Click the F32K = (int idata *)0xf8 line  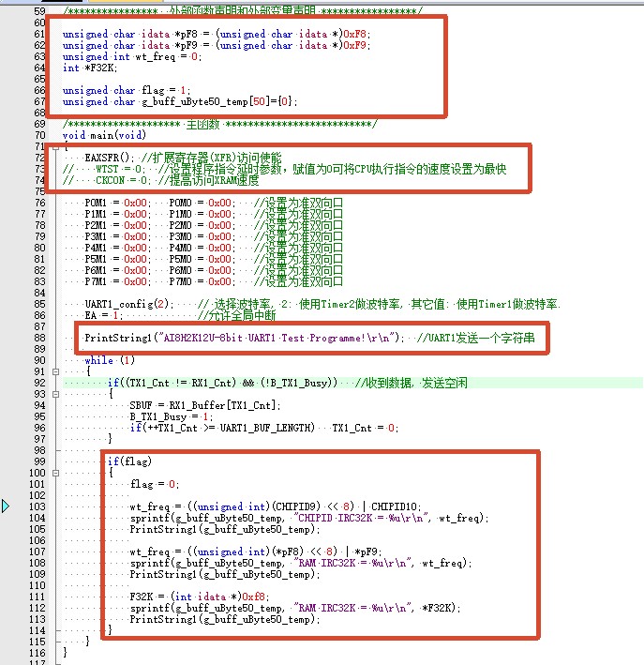pyautogui.click(x=200, y=597)
